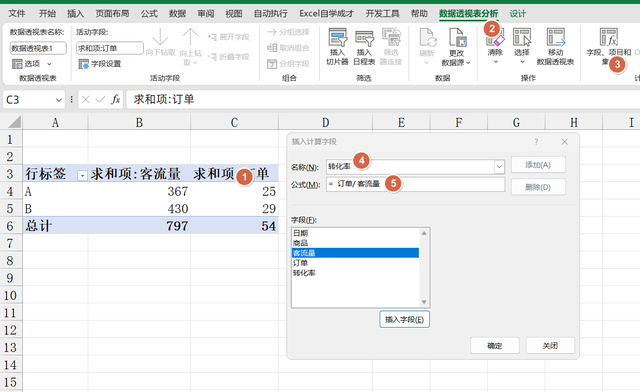The width and height of the screenshot is (640, 392).
Task: Click Group Selection (分组选择)
Action: point(289,32)
